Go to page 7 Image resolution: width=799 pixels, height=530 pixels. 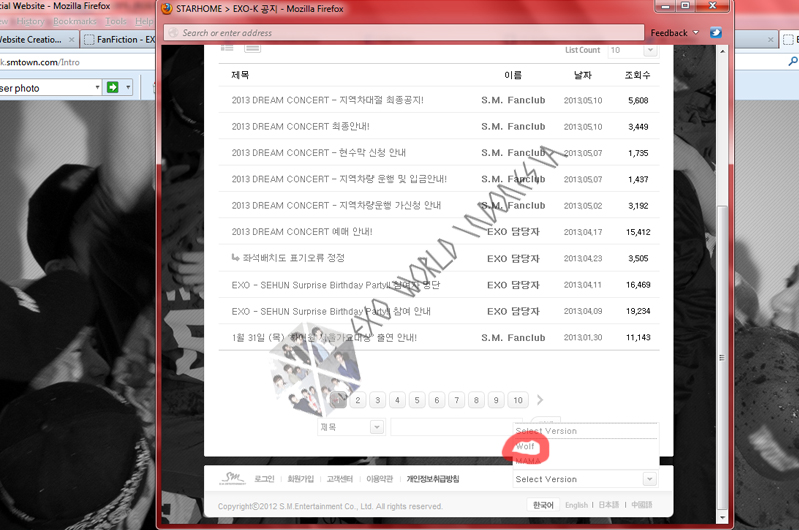click(457, 400)
